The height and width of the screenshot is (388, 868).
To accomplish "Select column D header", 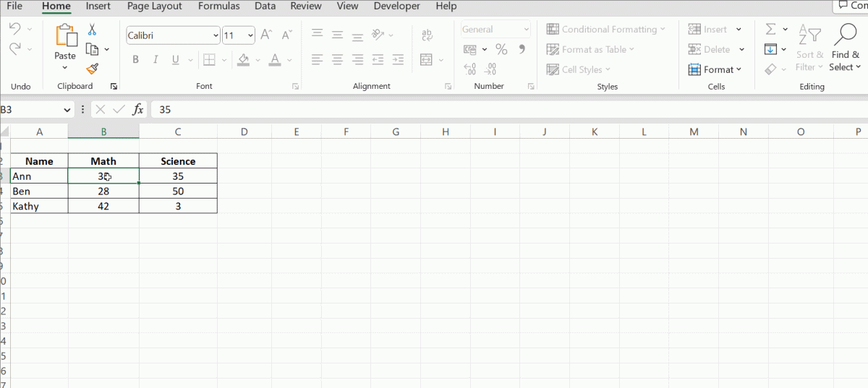I will click(x=244, y=132).
